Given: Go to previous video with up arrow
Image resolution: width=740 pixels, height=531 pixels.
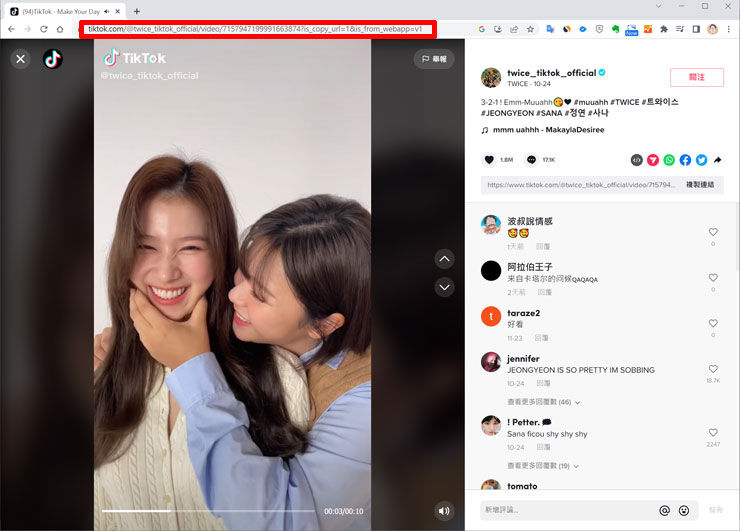Looking at the screenshot, I should (444, 259).
